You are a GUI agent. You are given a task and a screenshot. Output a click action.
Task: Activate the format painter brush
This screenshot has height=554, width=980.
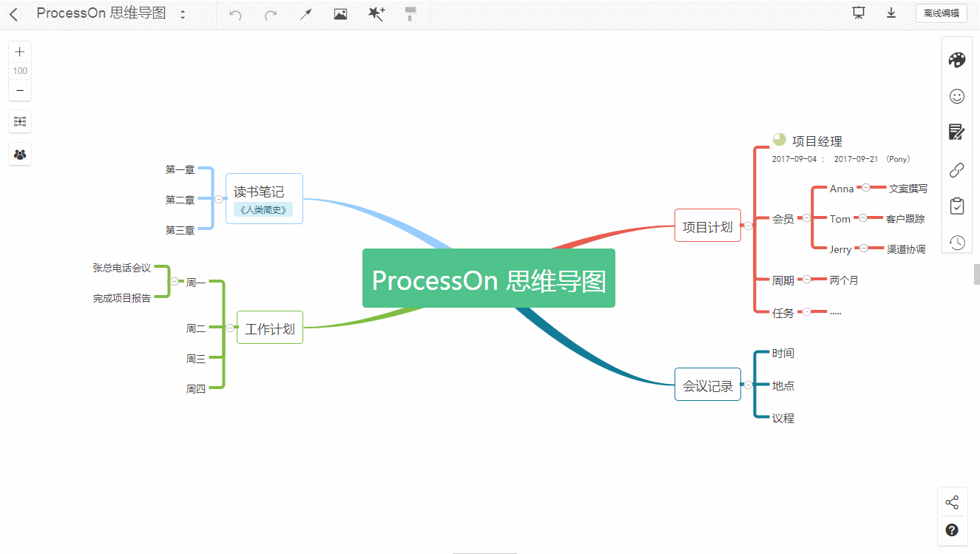tap(410, 14)
